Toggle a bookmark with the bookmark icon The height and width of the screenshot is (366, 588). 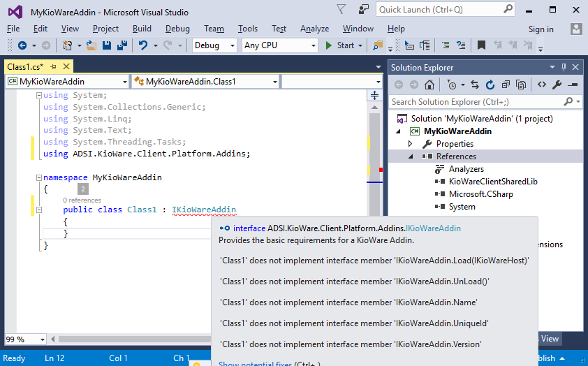pos(481,45)
